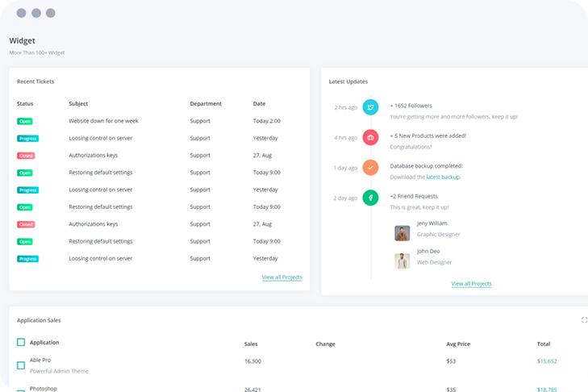Click Open badge for Website down ticket

[25, 121]
